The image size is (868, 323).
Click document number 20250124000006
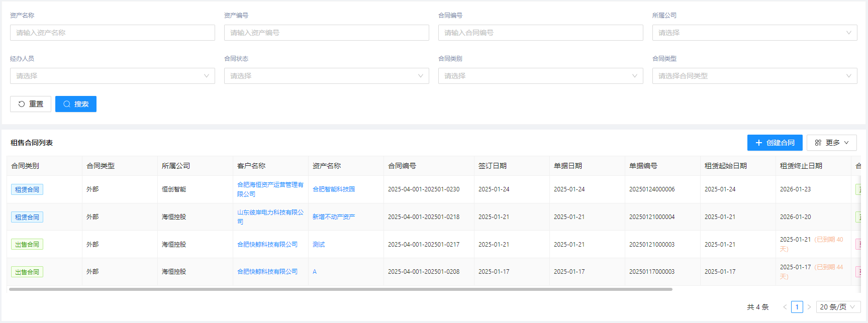pos(652,189)
